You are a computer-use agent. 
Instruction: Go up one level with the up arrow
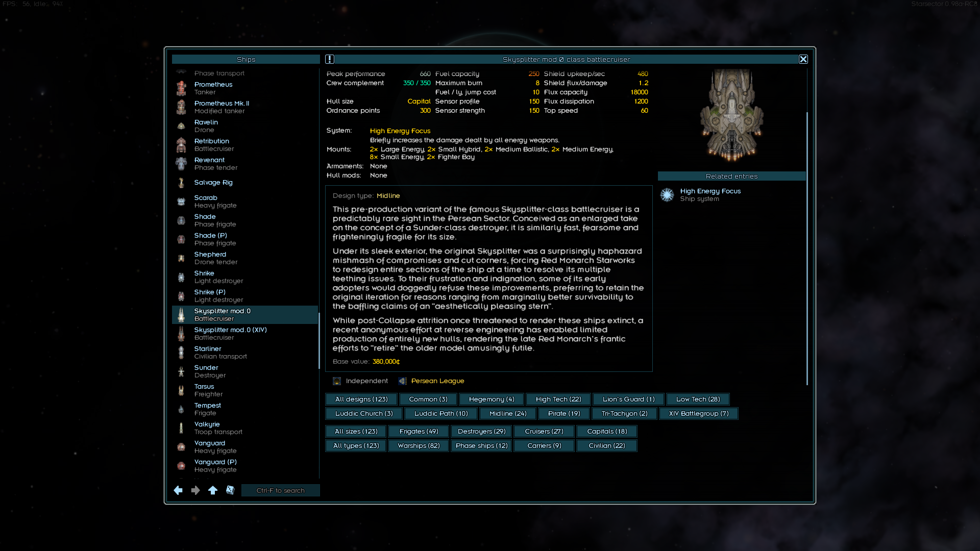(213, 490)
